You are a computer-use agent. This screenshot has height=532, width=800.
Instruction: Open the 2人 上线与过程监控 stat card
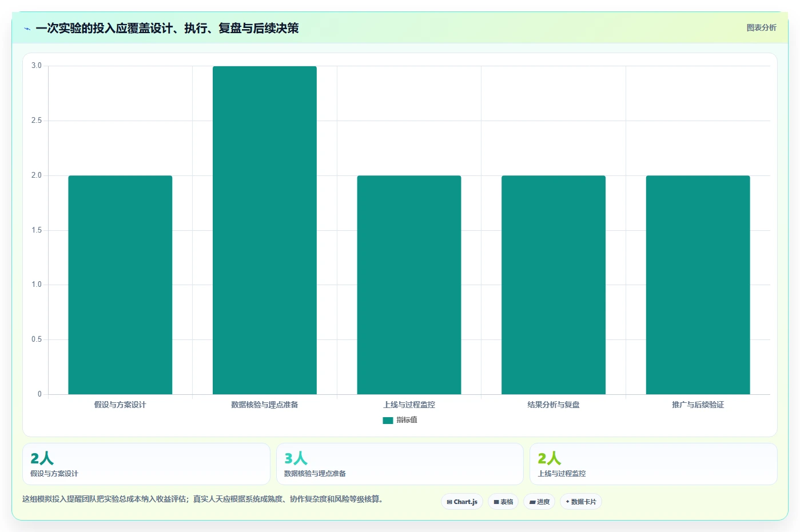point(654,464)
